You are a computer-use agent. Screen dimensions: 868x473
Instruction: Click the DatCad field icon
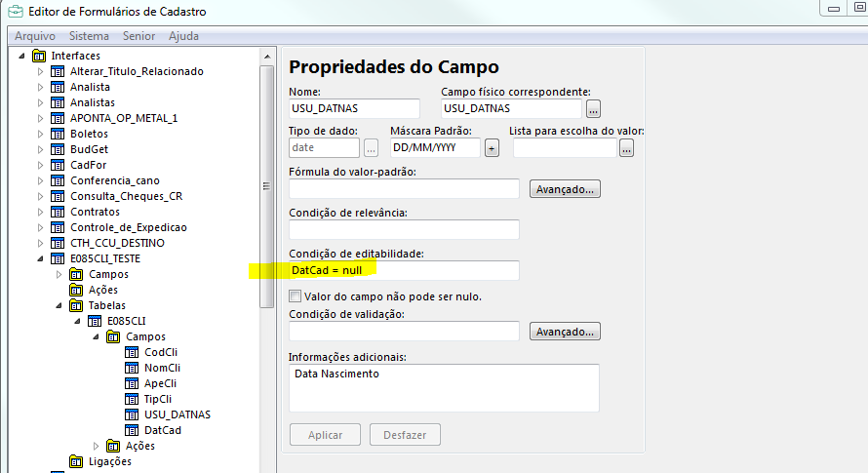coord(132,430)
